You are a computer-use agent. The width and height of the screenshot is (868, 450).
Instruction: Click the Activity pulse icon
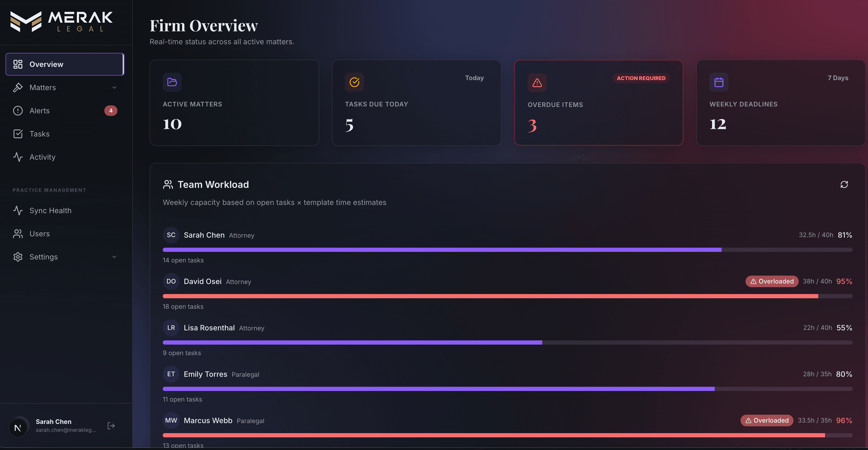18,157
